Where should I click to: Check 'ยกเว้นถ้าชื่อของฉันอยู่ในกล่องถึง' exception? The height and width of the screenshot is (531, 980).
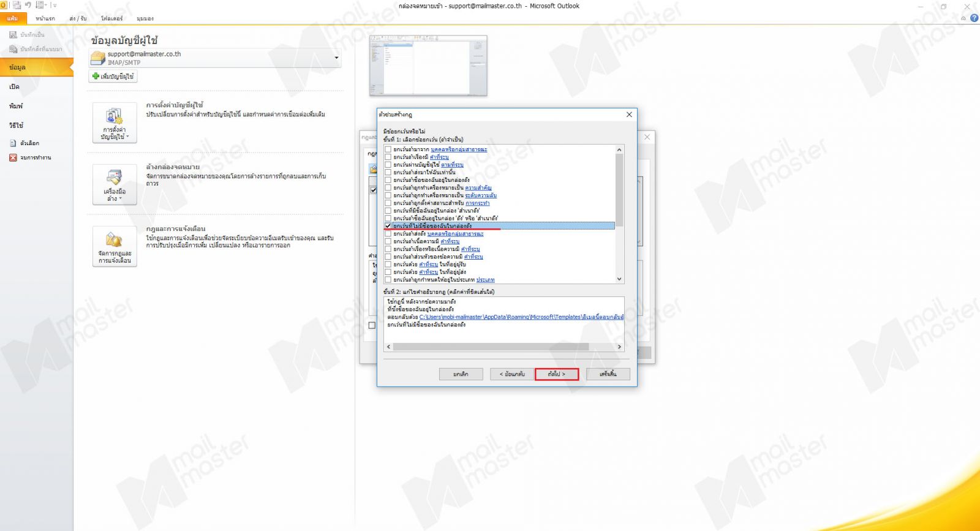388,180
